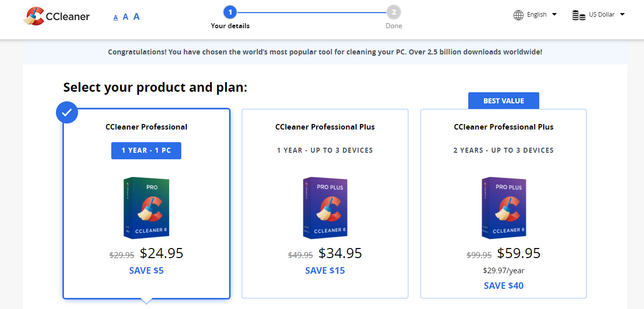This screenshot has width=644, height=309.
Task: Select the medium font size A
Action: point(125,17)
